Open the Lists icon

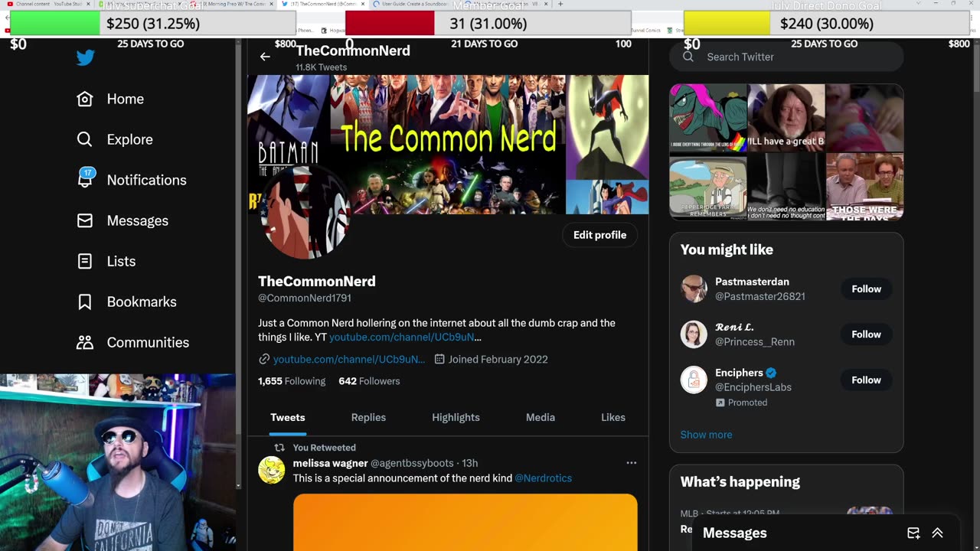click(x=85, y=261)
